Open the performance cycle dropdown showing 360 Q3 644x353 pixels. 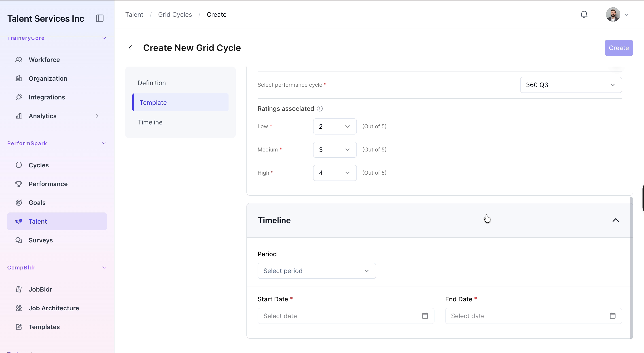click(x=571, y=85)
